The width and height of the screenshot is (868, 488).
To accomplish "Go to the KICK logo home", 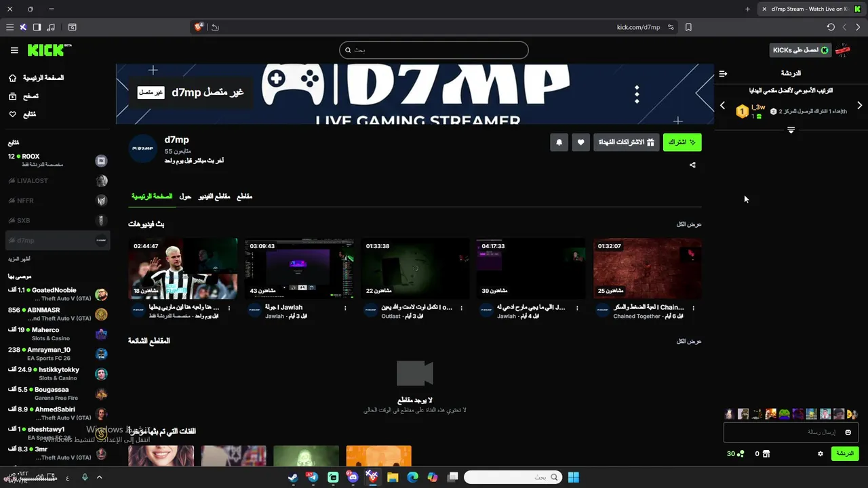I will [50, 50].
